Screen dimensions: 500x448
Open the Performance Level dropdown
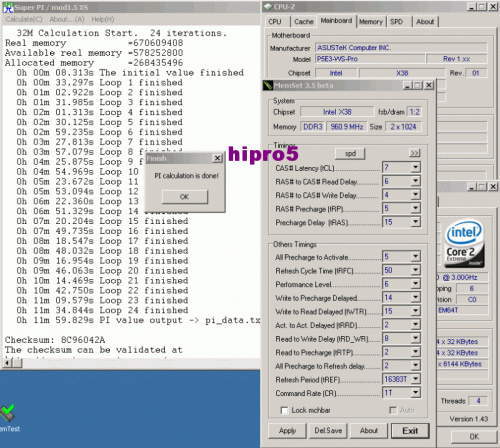[415, 284]
